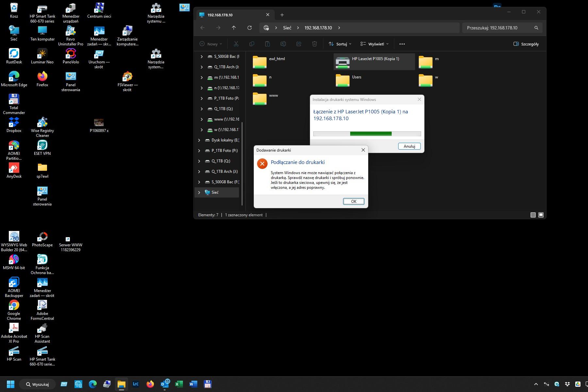
Task: Open Total Commander desktop icon
Action: click(x=14, y=104)
